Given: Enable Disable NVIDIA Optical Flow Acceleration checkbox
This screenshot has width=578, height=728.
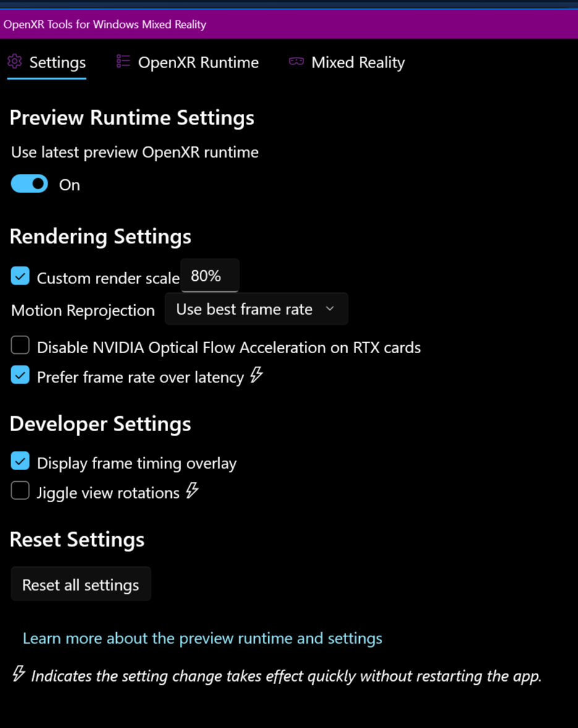Looking at the screenshot, I should click(20, 345).
